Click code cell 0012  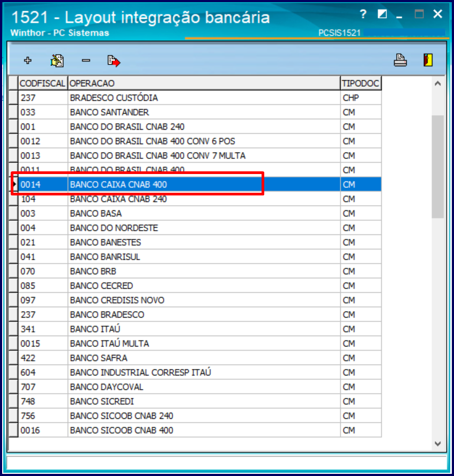(x=43, y=141)
